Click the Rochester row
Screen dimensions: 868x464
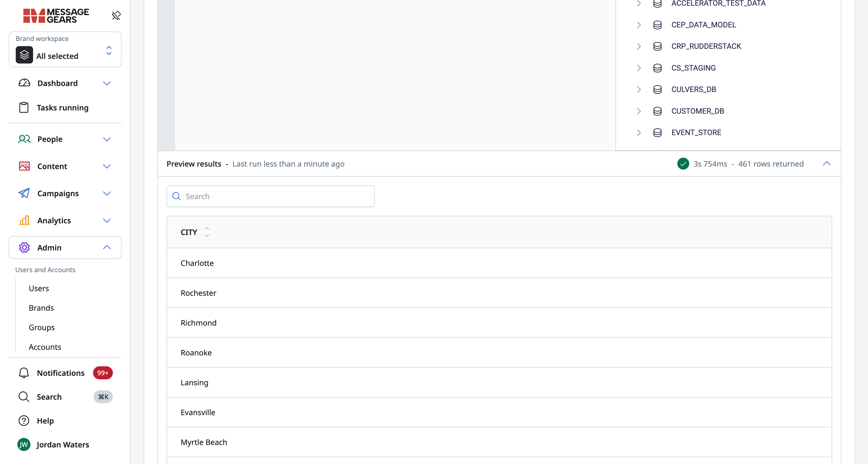point(499,293)
